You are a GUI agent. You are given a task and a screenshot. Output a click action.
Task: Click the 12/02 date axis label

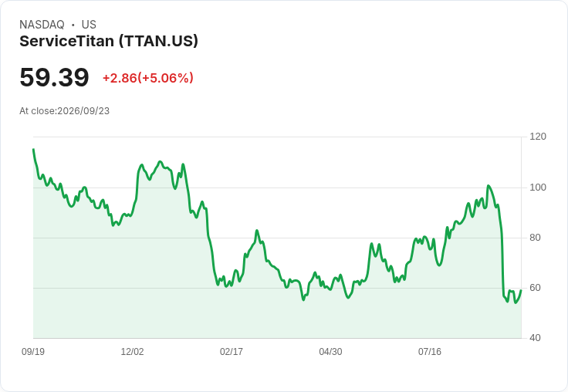(132, 351)
